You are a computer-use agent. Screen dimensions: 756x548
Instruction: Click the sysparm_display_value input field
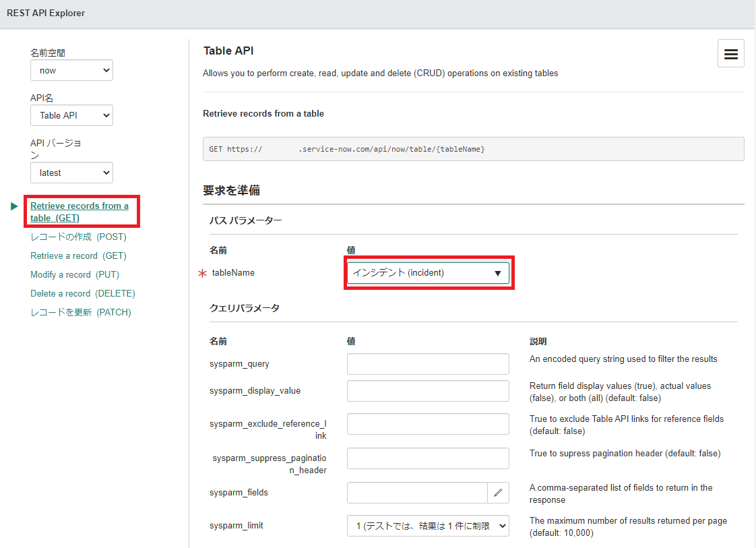tap(428, 391)
